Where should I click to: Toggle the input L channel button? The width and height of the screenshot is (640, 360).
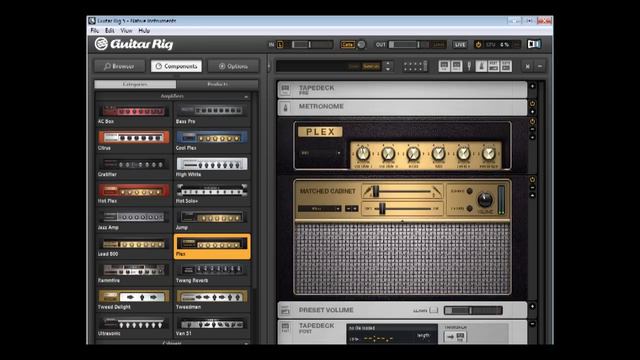(280, 44)
